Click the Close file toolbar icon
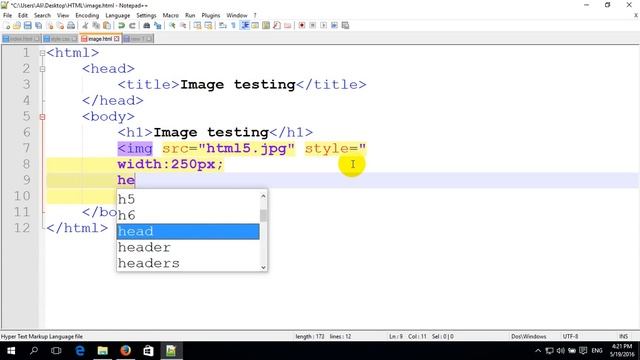 point(49,25)
